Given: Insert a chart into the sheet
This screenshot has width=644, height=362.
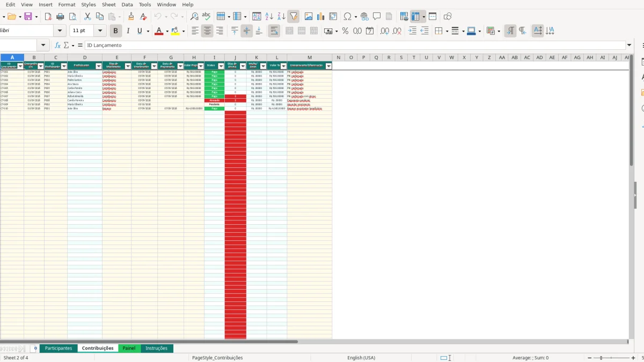Looking at the screenshot, I should coord(321,17).
